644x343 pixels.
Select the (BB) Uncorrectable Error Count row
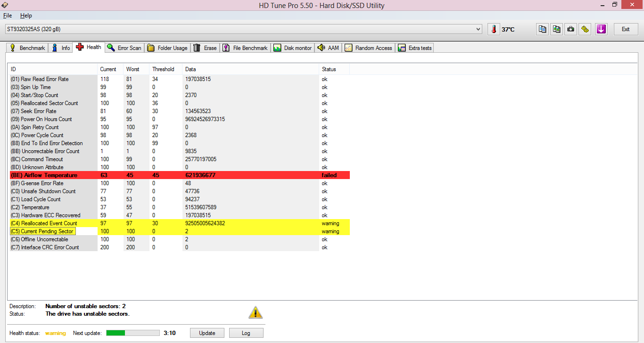[x=180, y=151]
